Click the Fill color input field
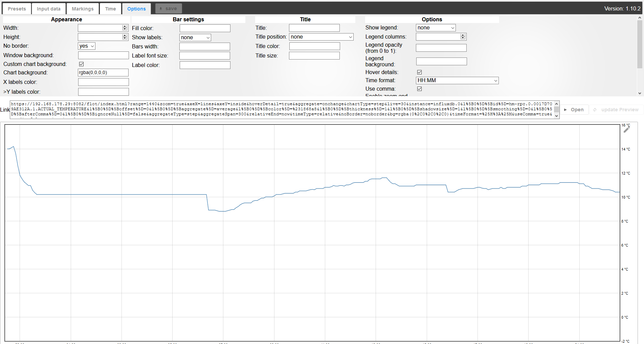Image resolution: width=644 pixels, height=344 pixels. coord(205,28)
